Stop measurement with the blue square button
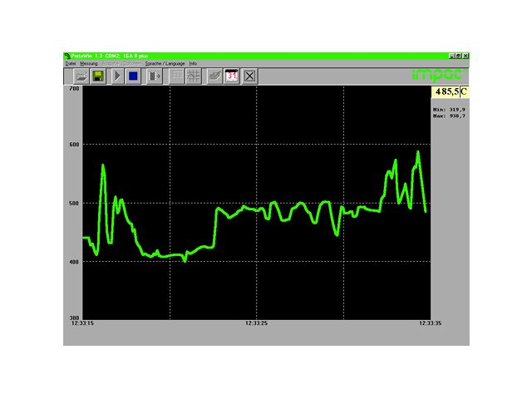Screen dimensions: 532x399 133,76
